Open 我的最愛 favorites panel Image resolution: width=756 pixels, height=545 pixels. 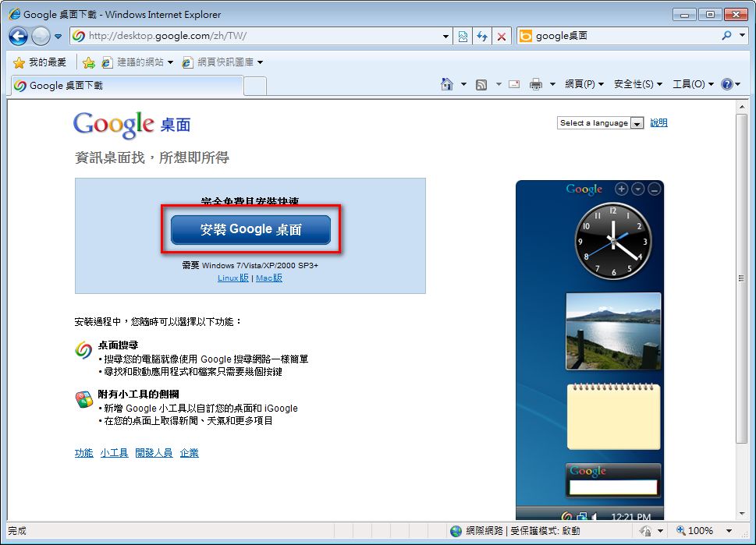[x=40, y=62]
